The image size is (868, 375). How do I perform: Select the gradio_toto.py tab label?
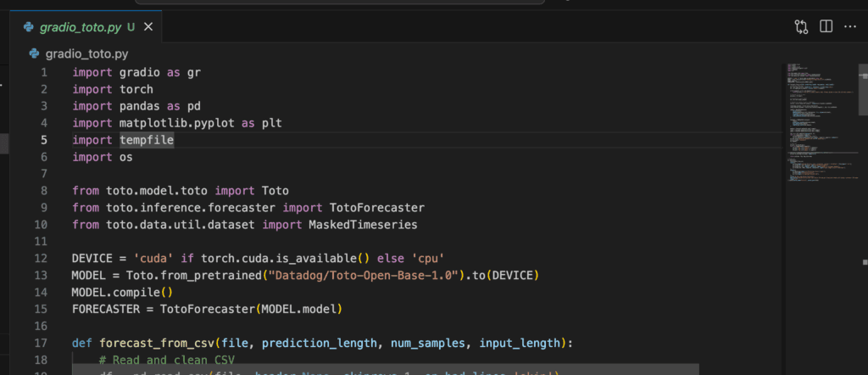click(80, 27)
